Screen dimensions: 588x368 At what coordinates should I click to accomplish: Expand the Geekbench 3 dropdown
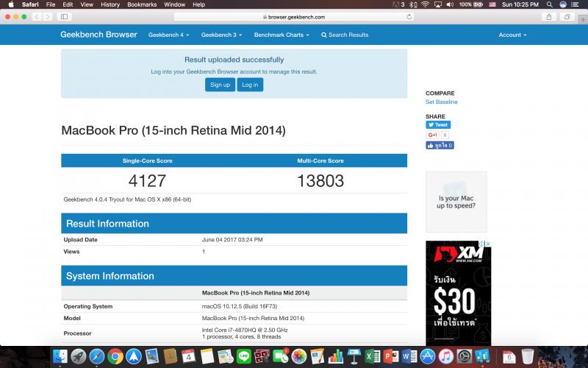pos(222,35)
